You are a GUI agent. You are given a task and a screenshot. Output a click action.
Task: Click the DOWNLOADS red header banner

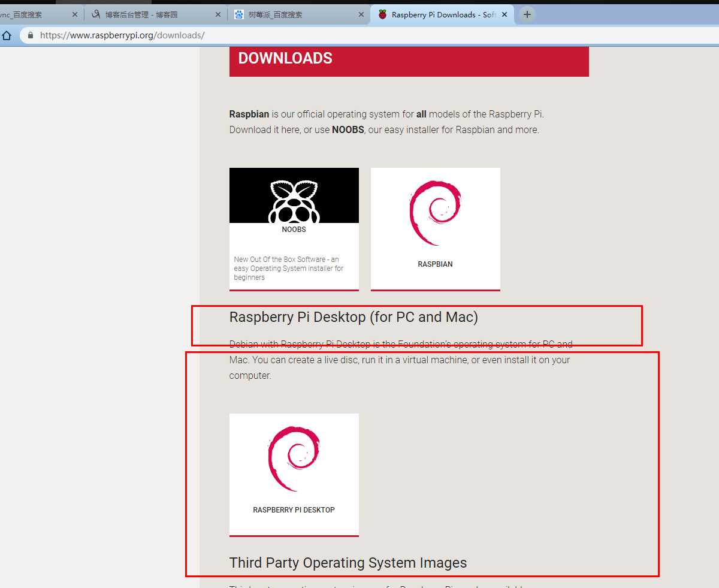pyautogui.click(x=409, y=61)
